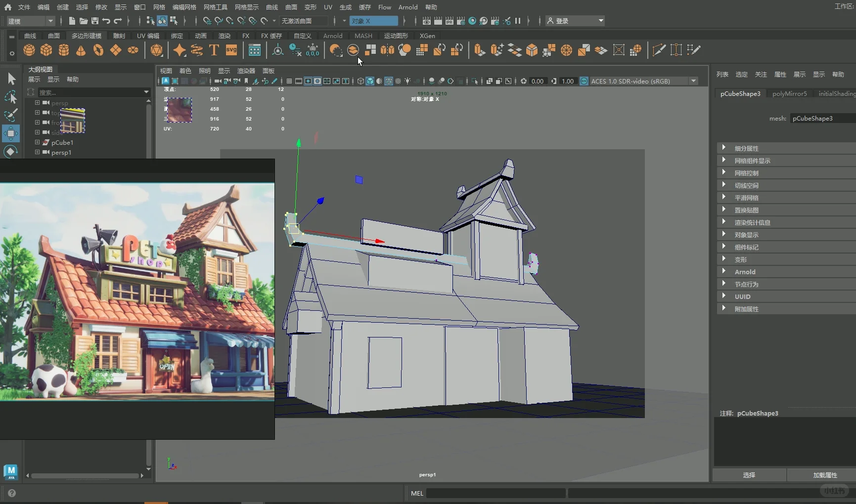Expand the pCube1 node in outliner
This screenshot has width=856, height=504.
[x=37, y=142]
